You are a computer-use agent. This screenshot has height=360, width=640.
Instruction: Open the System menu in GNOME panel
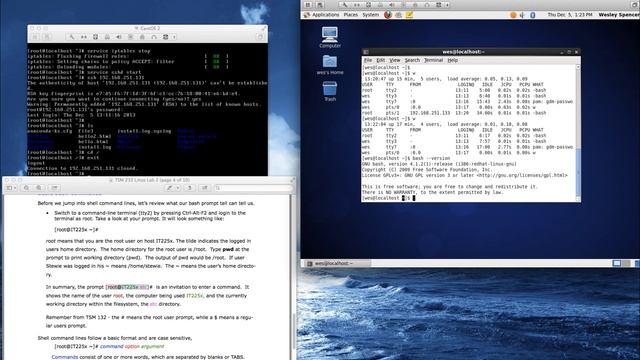[371, 15]
